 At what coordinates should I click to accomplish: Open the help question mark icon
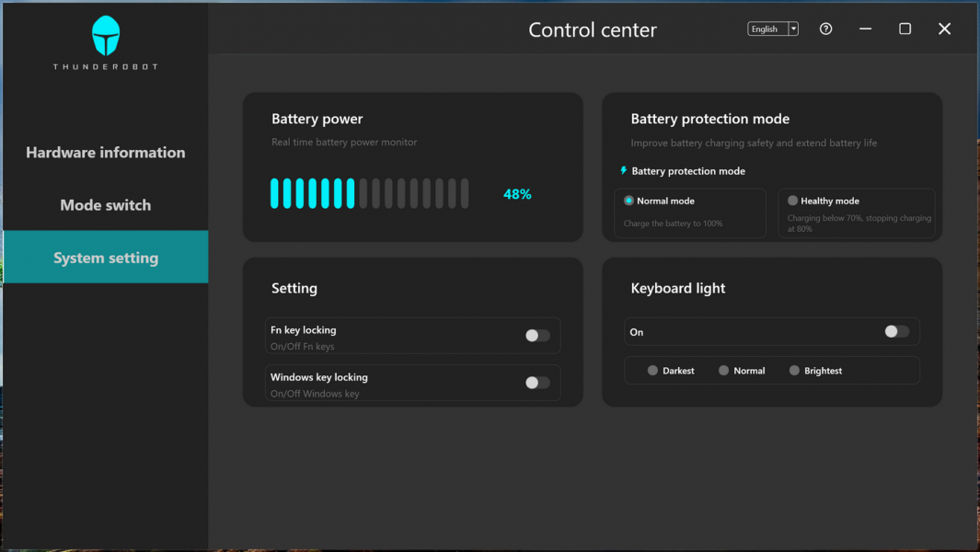point(825,29)
